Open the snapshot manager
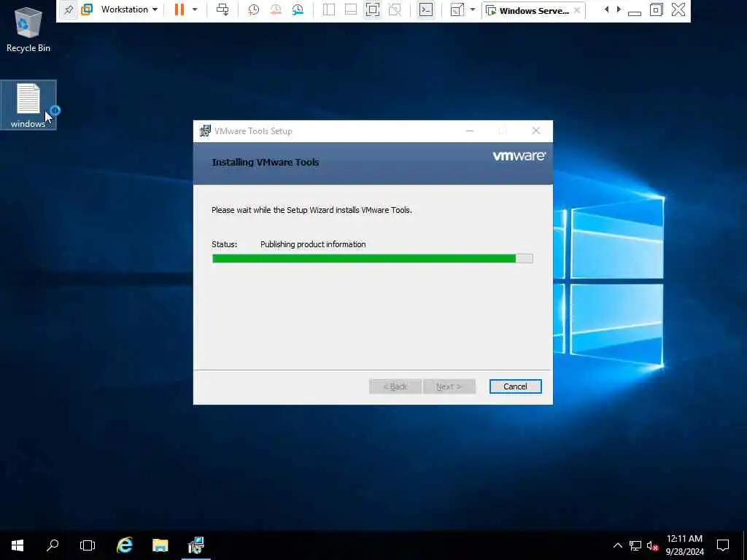 298,9
